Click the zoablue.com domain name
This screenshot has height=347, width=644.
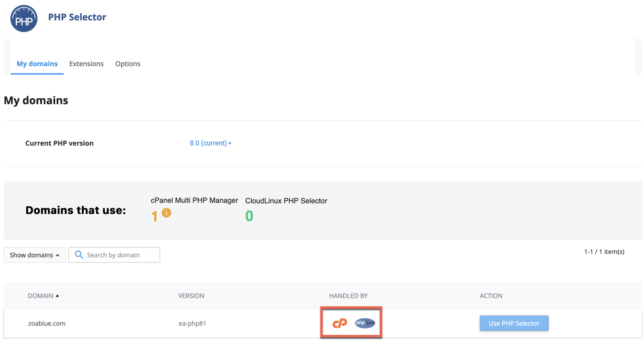[x=47, y=323]
